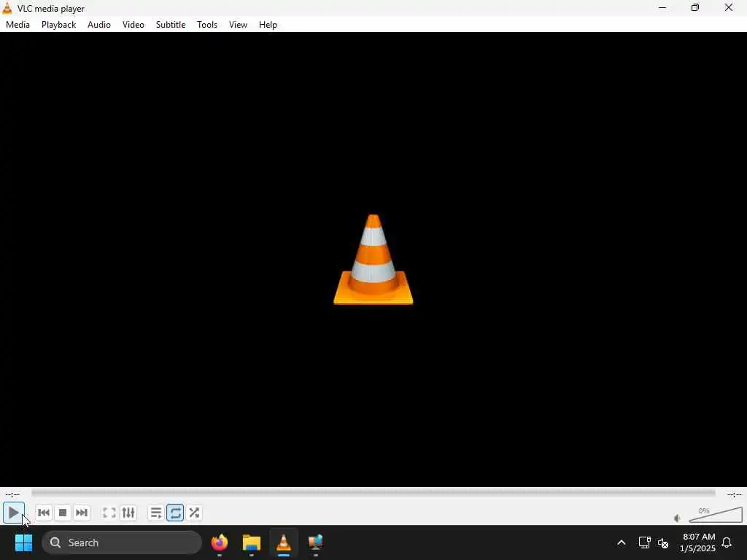Open the clock and date flyout

tap(697, 542)
